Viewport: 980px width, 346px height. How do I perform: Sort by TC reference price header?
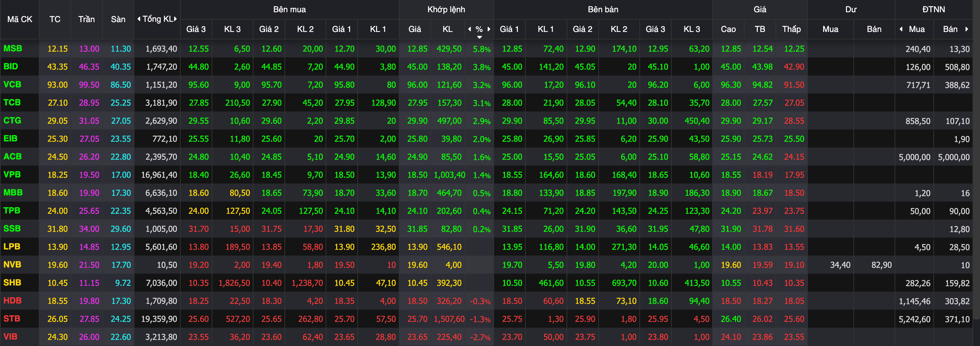(x=55, y=19)
